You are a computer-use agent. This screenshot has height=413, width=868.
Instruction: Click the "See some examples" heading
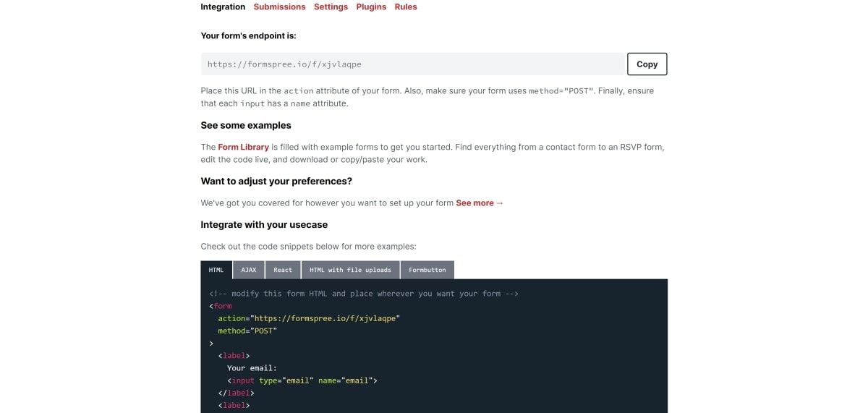(246, 125)
